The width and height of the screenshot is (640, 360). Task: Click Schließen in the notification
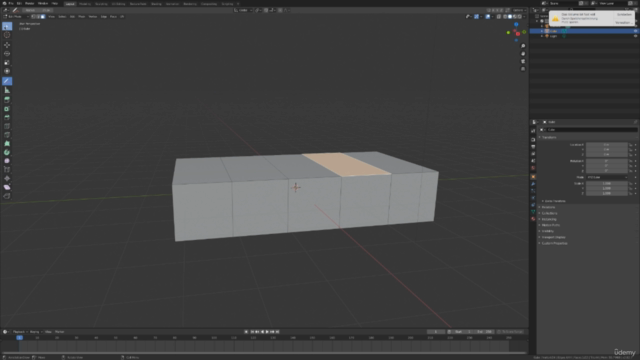pyautogui.click(x=624, y=15)
